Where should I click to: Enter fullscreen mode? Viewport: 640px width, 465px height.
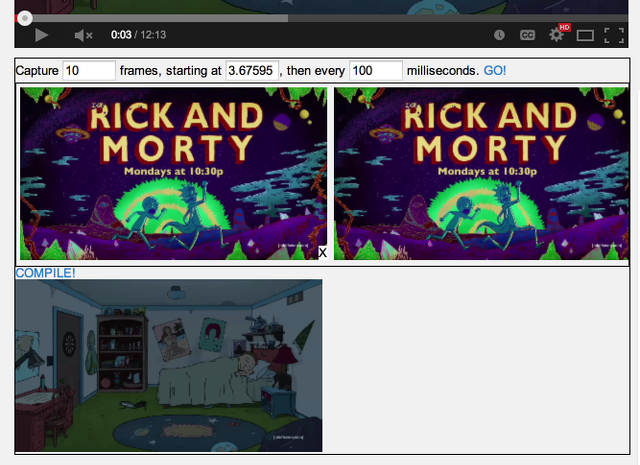(x=614, y=36)
